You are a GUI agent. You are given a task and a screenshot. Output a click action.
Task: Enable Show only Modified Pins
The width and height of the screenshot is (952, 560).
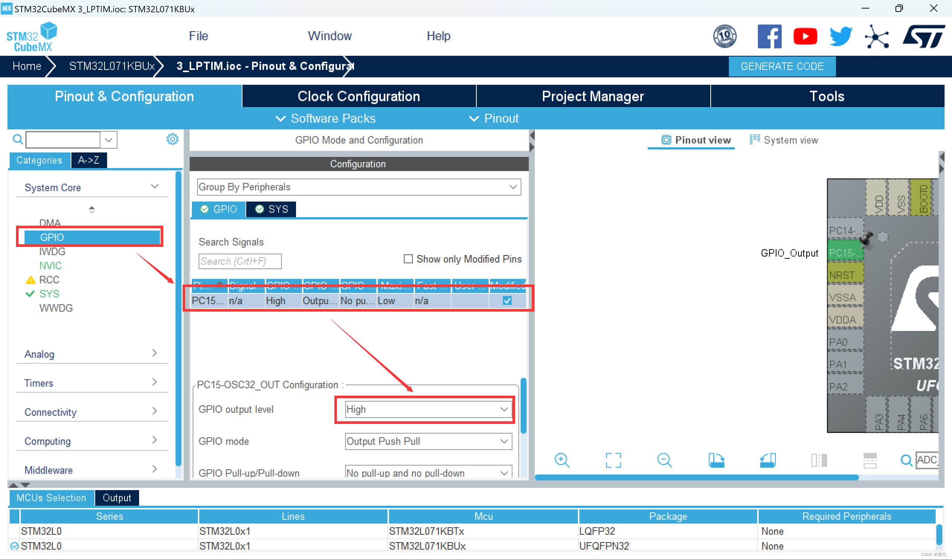[x=408, y=259]
